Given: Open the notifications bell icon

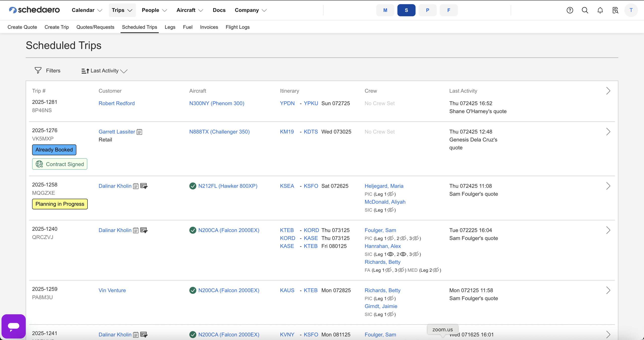Looking at the screenshot, I should coord(600,10).
